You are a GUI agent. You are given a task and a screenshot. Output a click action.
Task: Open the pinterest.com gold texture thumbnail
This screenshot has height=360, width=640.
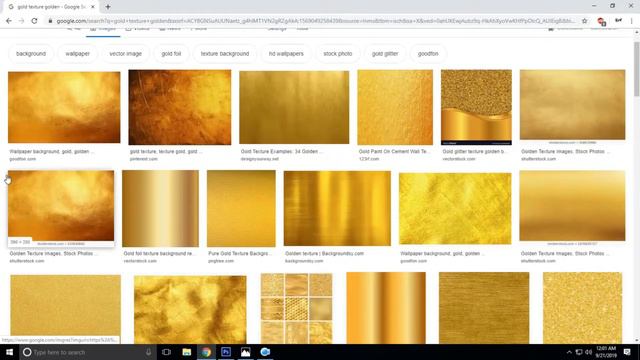180,107
